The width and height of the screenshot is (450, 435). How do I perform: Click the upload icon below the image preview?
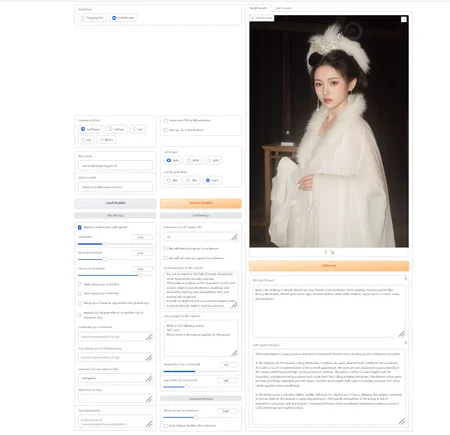(326, 252)
